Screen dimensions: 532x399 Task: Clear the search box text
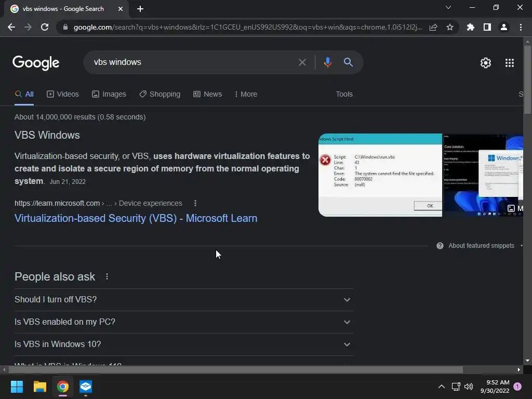(x=302, y=62)
